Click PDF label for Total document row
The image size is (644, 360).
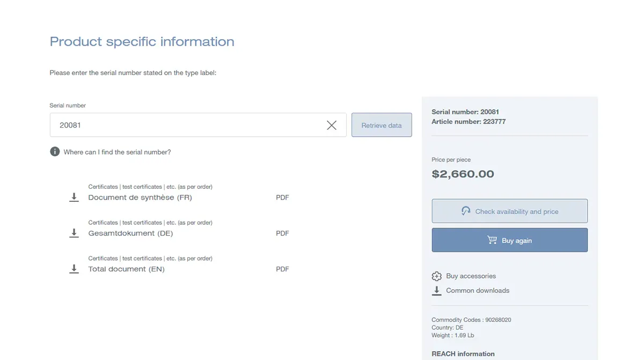point(282,269)
